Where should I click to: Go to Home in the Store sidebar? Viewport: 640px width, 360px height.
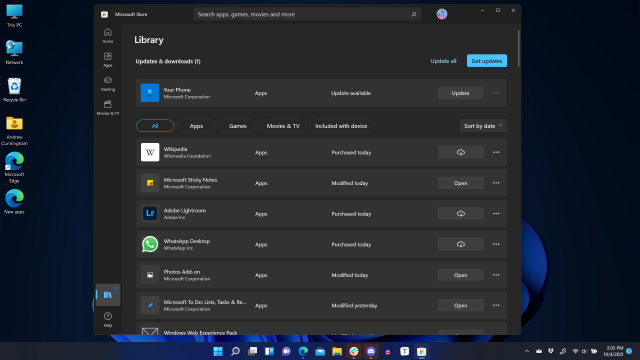[108, 35]
